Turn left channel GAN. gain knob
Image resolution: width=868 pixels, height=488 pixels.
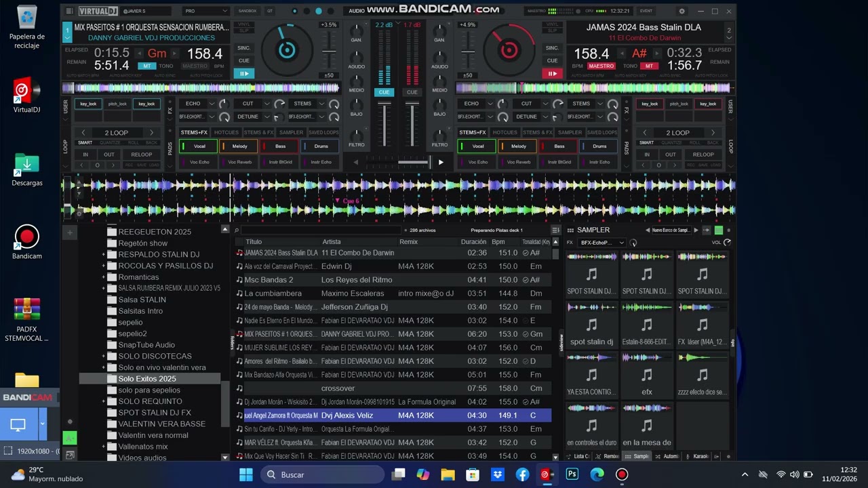pyautogui.click(x=356, y=30)
